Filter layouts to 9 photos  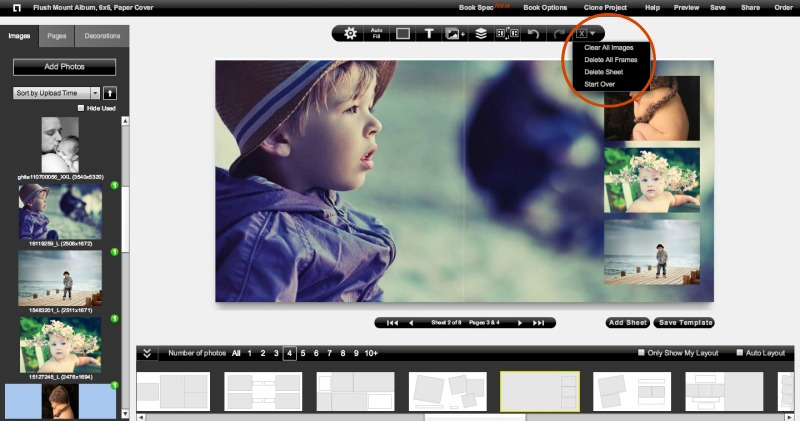click(x=356, y=353)
